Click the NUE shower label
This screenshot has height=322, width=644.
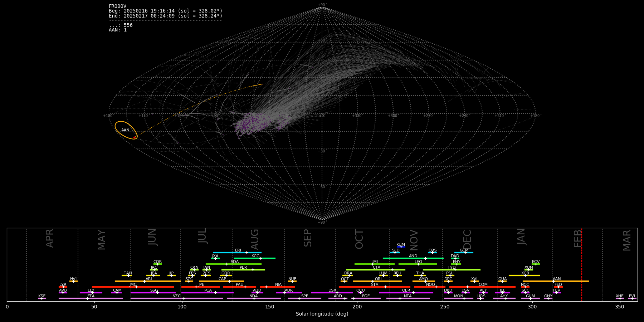pos(292,279)
